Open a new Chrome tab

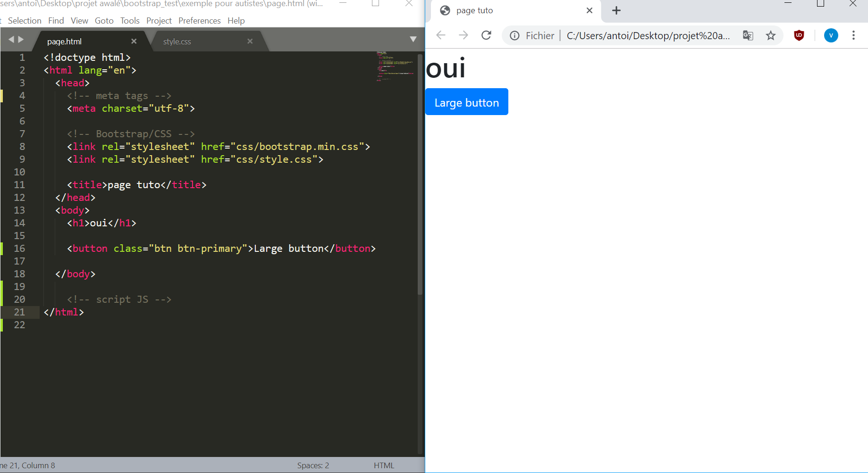[x=616, y=10]
